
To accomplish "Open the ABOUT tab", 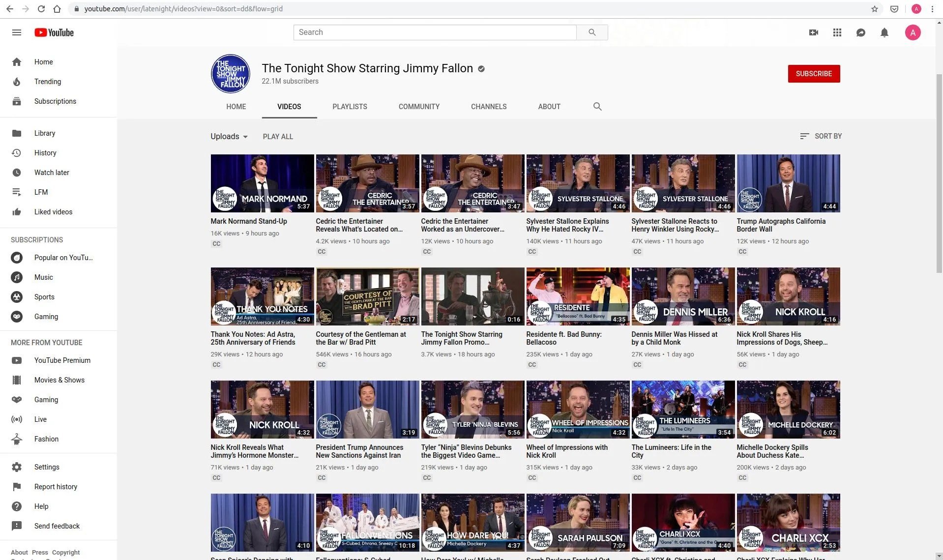I will (549, 107).
